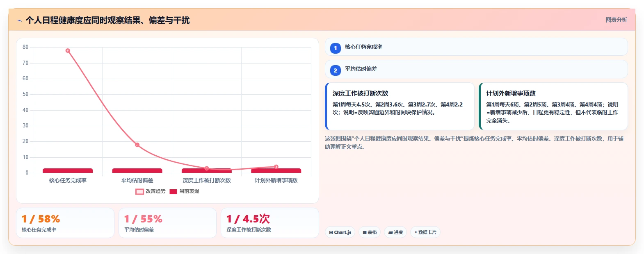Click the 深度工作被打断次数 caption under 4.5次

coord(249,230)
